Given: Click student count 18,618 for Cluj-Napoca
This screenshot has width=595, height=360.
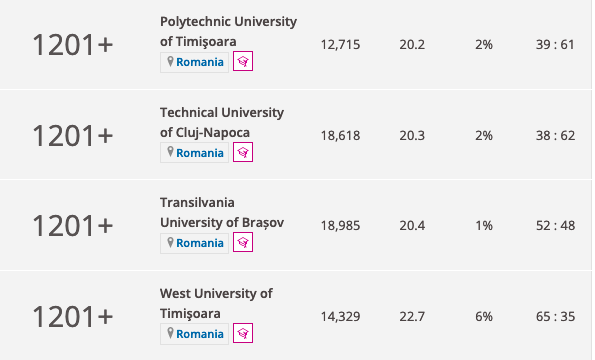Looking at the screenshot, I should tap(340, 135).
